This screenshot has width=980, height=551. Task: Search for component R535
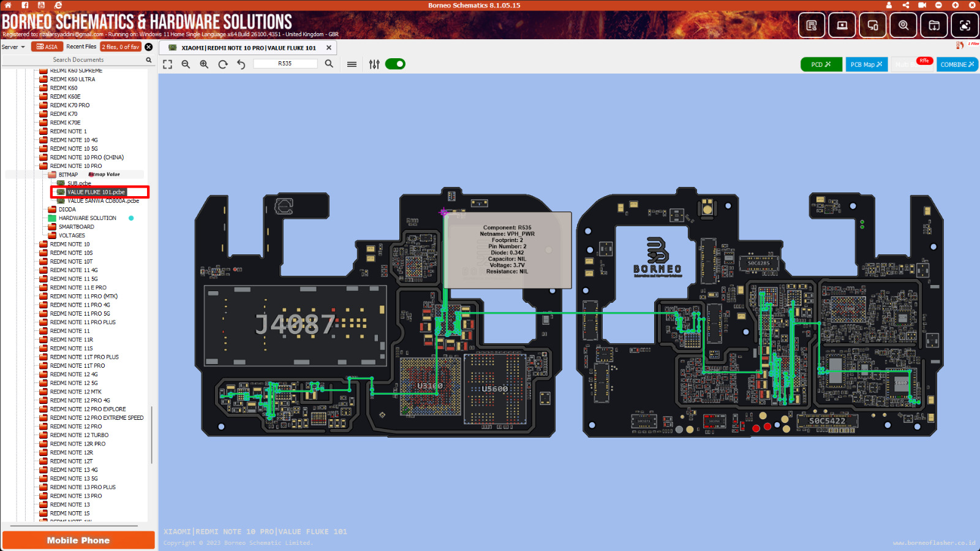coord(329,64)
